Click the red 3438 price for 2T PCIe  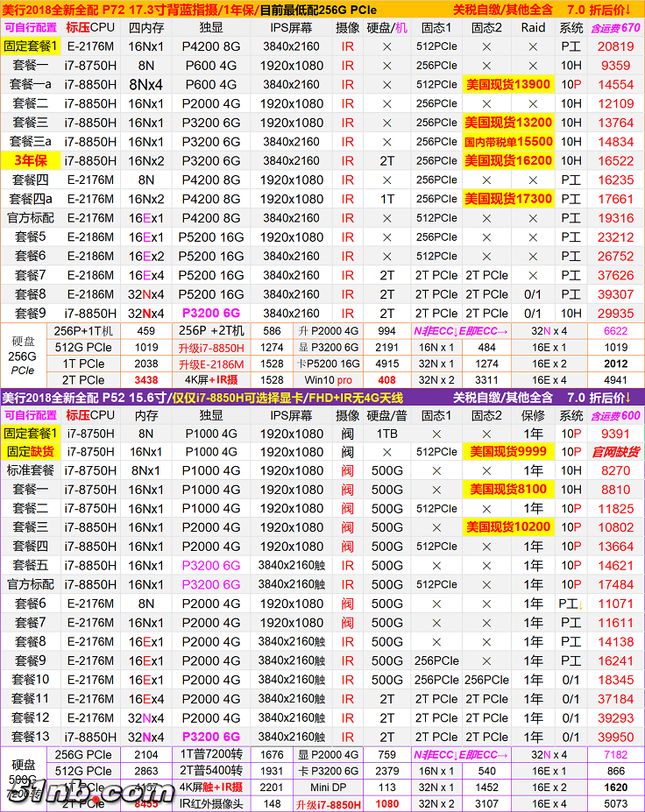(146, 380)
